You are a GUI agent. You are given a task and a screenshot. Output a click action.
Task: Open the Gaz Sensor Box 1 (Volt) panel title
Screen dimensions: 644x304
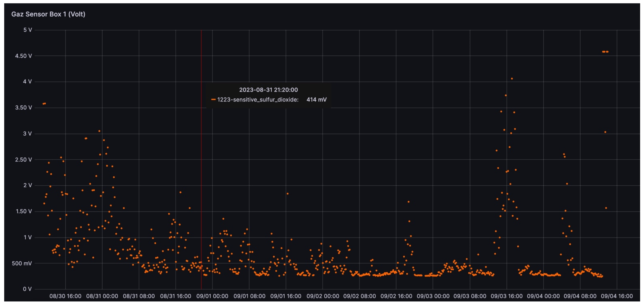48,14
